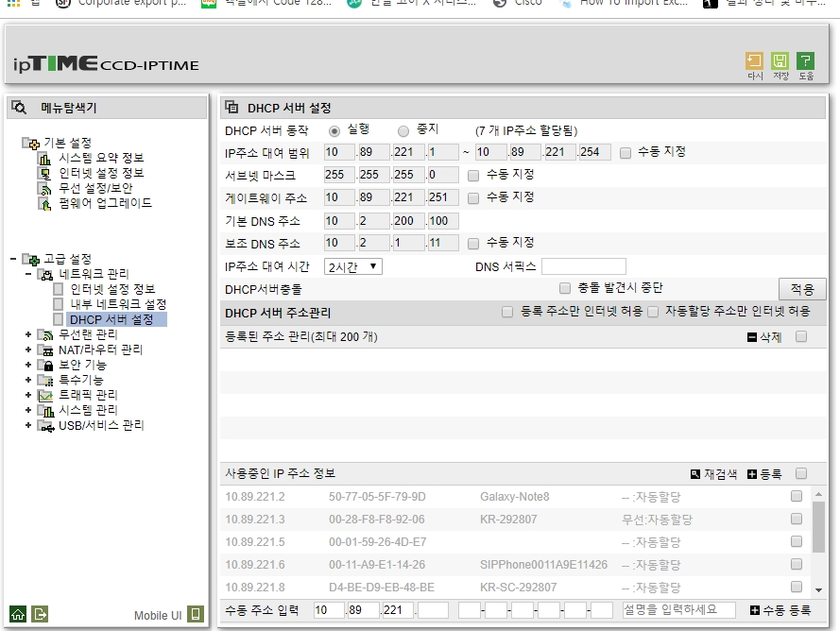Click the 등록 button in 사용중인 IP header
The height and width of the screenshot is (631, 840).
(x=764, y=474)
